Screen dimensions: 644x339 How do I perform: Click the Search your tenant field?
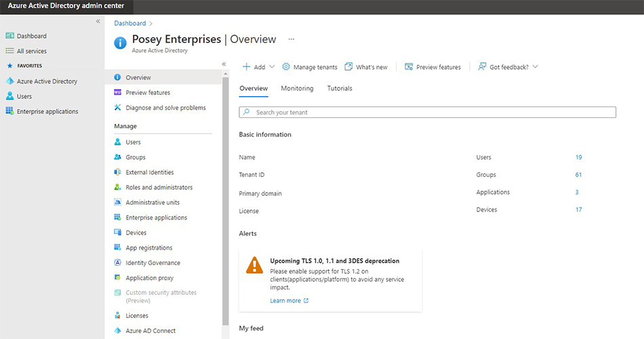(x=427, y=112)
